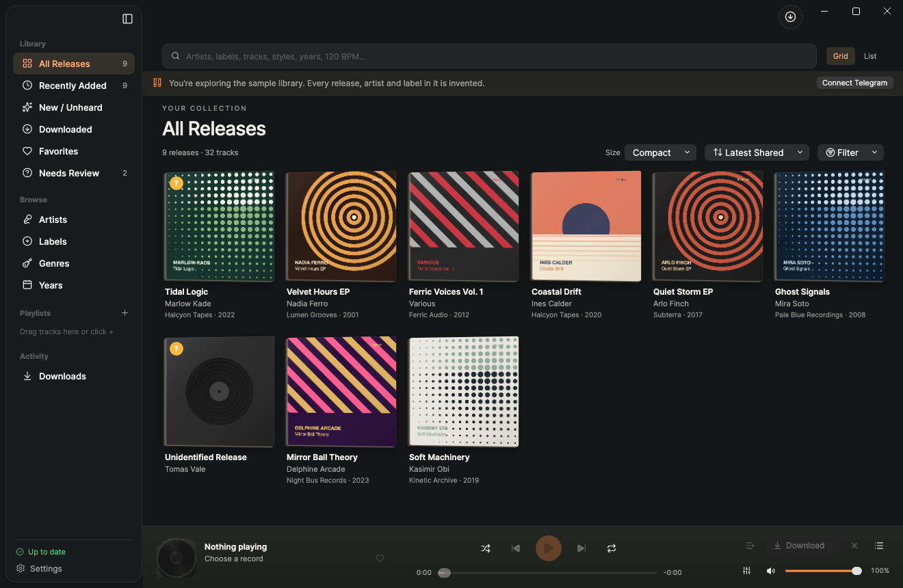
Task: Click artist name Tomas Vale
Action: click(185, 469)
